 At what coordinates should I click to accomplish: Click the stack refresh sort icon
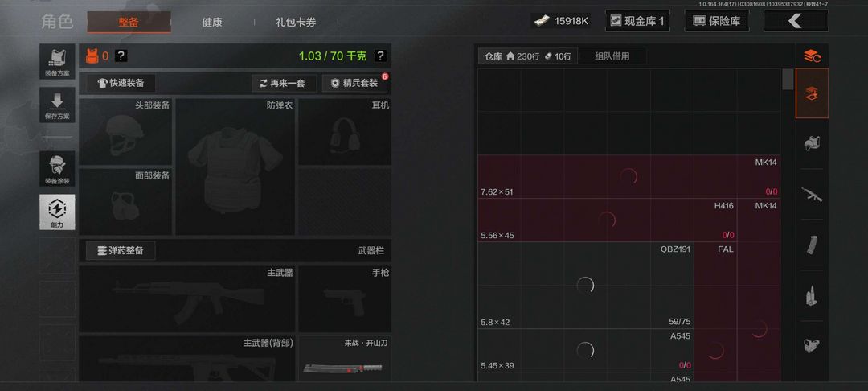[812, 56]
